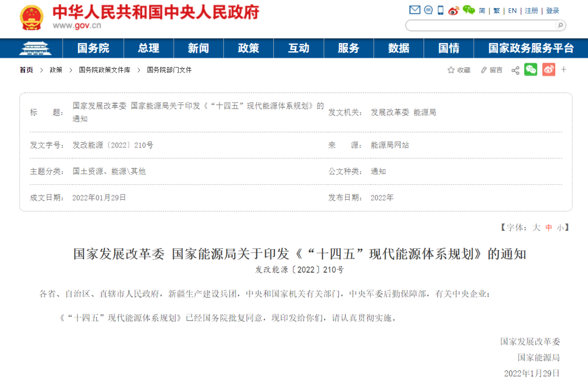Go to 首页 via breadcrumb link
Screen dimensions: 588x379
click(26, 70)
